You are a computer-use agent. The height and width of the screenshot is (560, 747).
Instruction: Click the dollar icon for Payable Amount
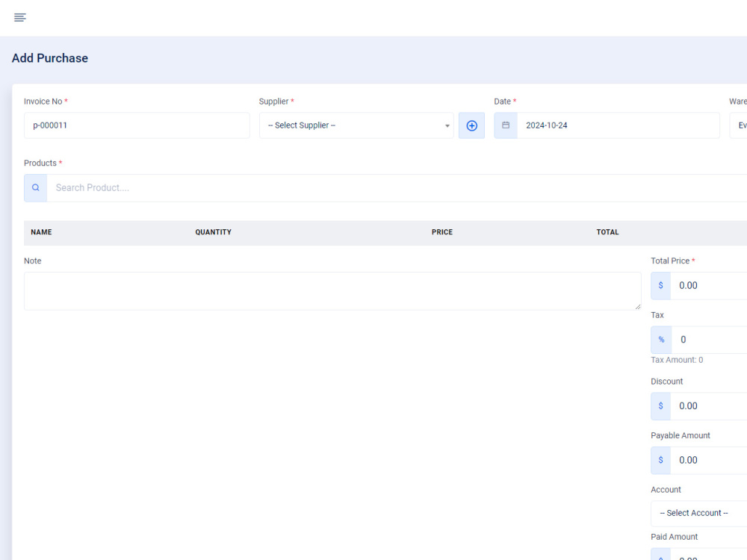661,461
